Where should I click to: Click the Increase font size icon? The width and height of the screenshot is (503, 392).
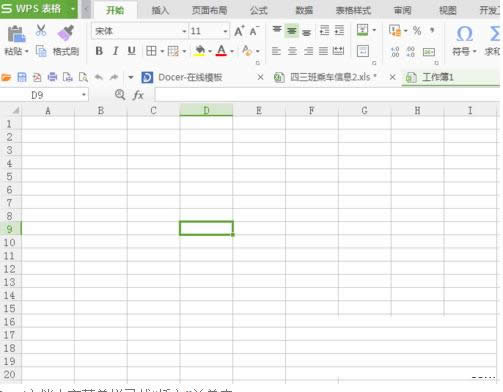pyautogui.click(x=239, y=31)
